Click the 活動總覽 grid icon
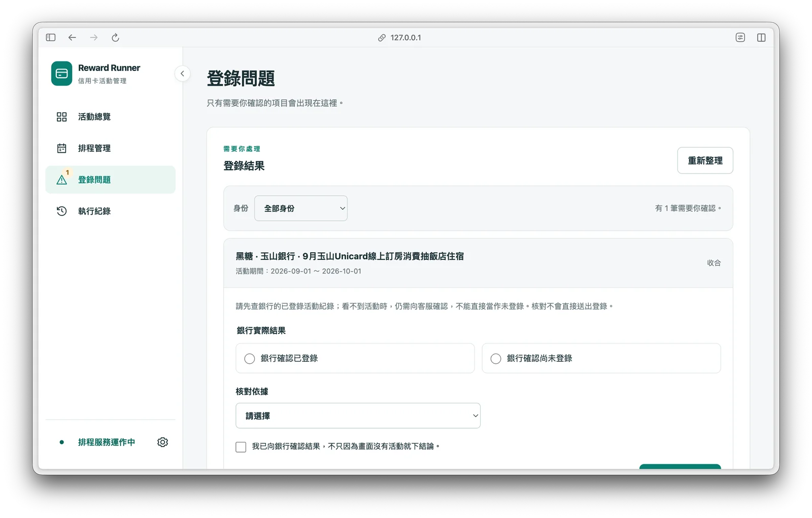 (x=62, y=117)
